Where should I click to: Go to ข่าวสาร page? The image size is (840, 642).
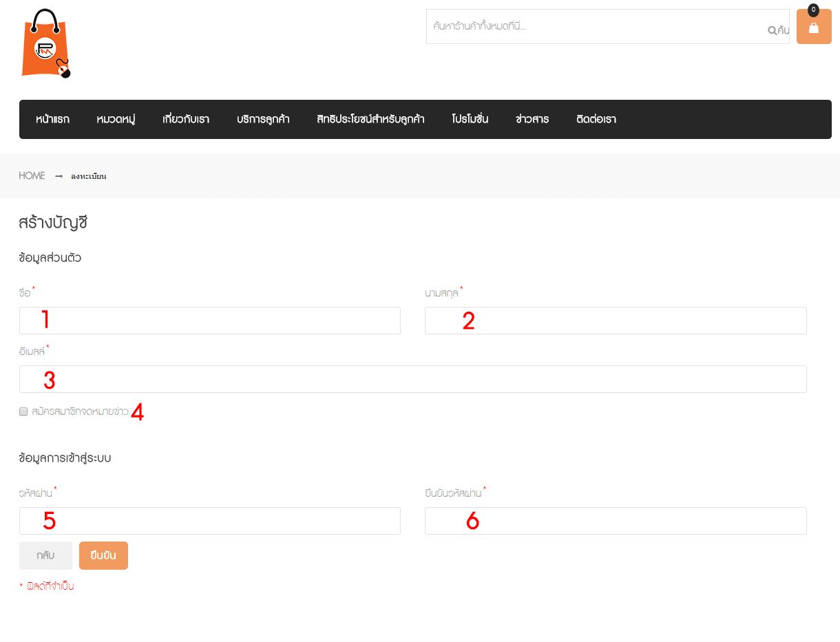coord(532,119)
